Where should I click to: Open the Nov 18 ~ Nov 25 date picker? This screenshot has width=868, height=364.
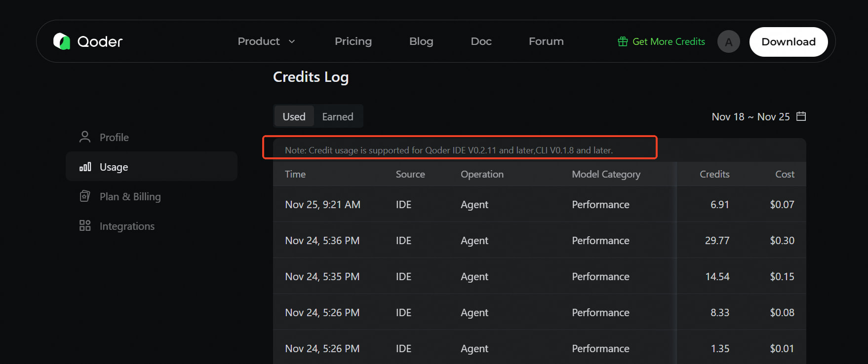[x=750, y=117]
